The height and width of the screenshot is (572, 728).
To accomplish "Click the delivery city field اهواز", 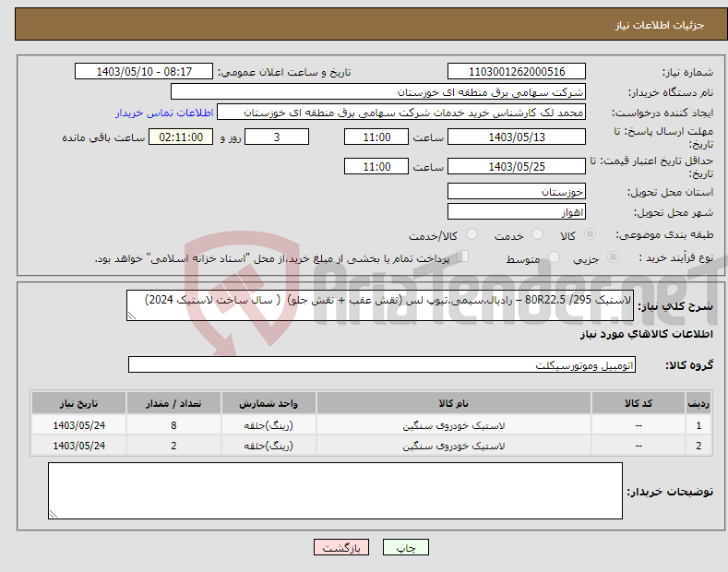I will pyautogui.click(x=517, y=211).
